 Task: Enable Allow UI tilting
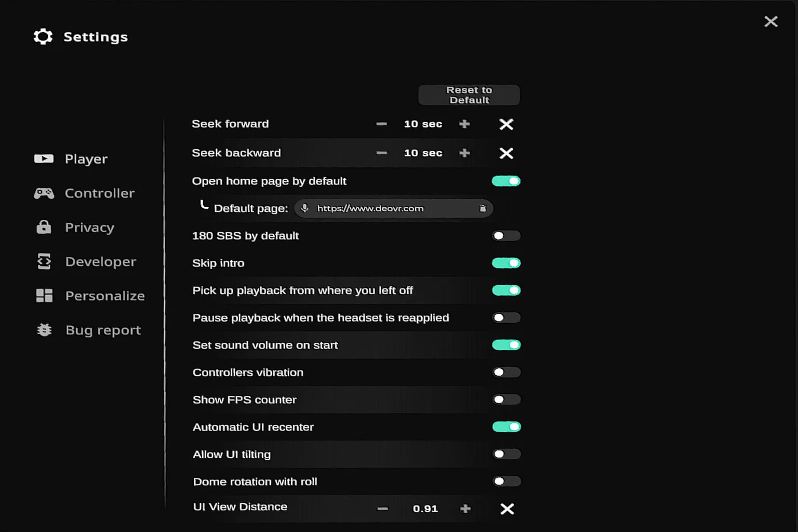(x=506, y=454)
